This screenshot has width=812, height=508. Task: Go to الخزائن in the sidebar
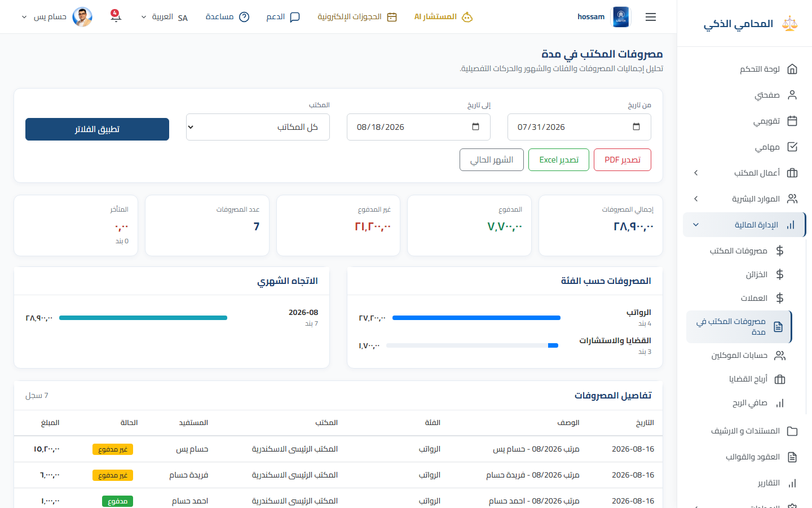(x=756, y=274)
